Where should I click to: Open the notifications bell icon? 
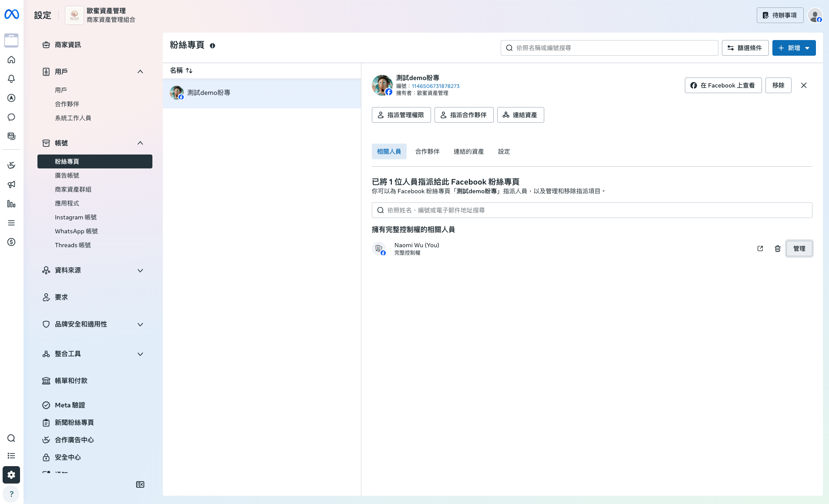point(11,79)
